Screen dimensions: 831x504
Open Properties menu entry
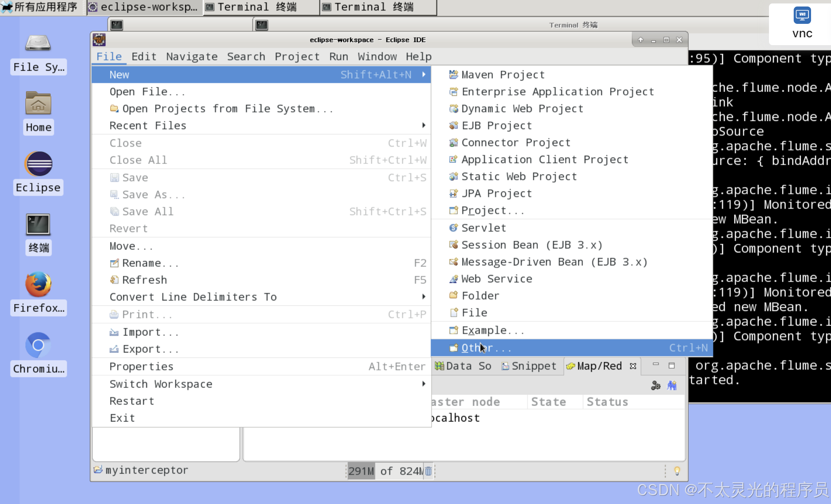coord(261,367)
